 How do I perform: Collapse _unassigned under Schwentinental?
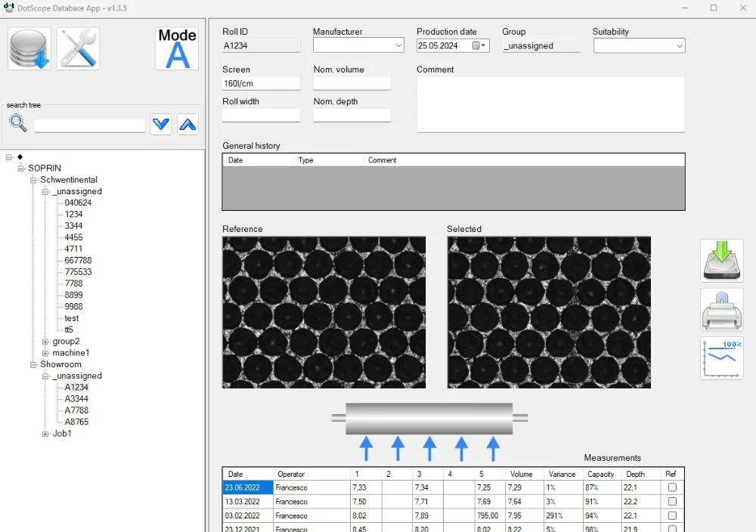click(45, 191)
